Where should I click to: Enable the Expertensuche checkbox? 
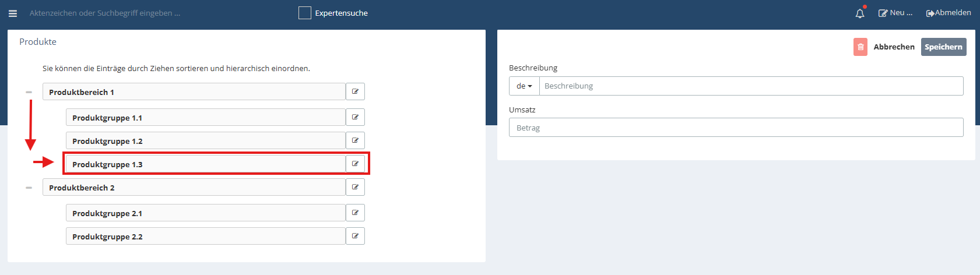click(x=305, y=13)
